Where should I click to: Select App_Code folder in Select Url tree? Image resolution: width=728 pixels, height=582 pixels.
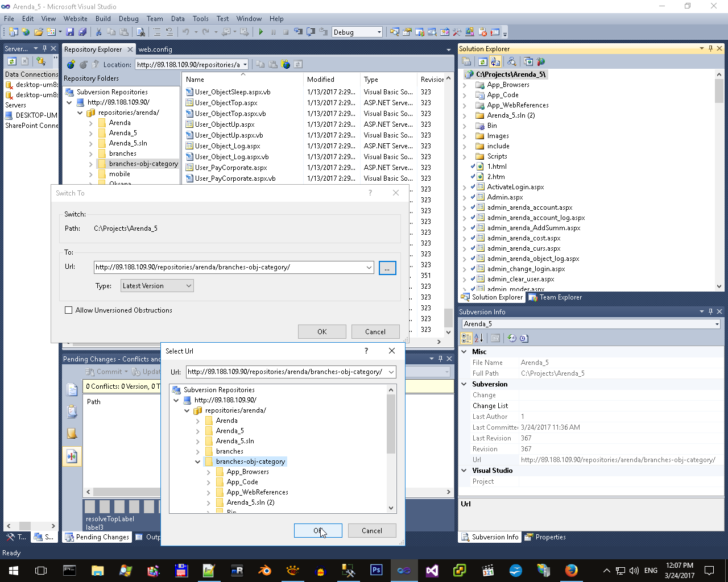(x=242, y=482)
